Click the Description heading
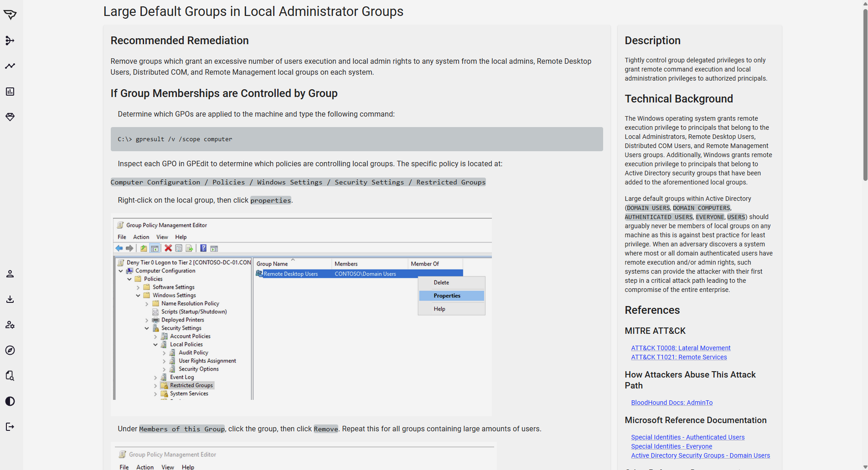Viewport: 868px width, 470px height. 652,41
